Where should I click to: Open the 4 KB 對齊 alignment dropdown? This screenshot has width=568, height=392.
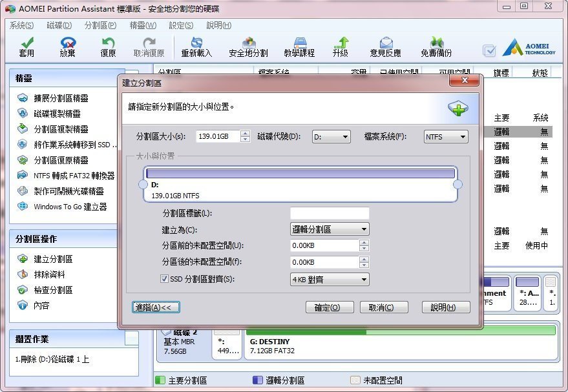coord(330,280)
